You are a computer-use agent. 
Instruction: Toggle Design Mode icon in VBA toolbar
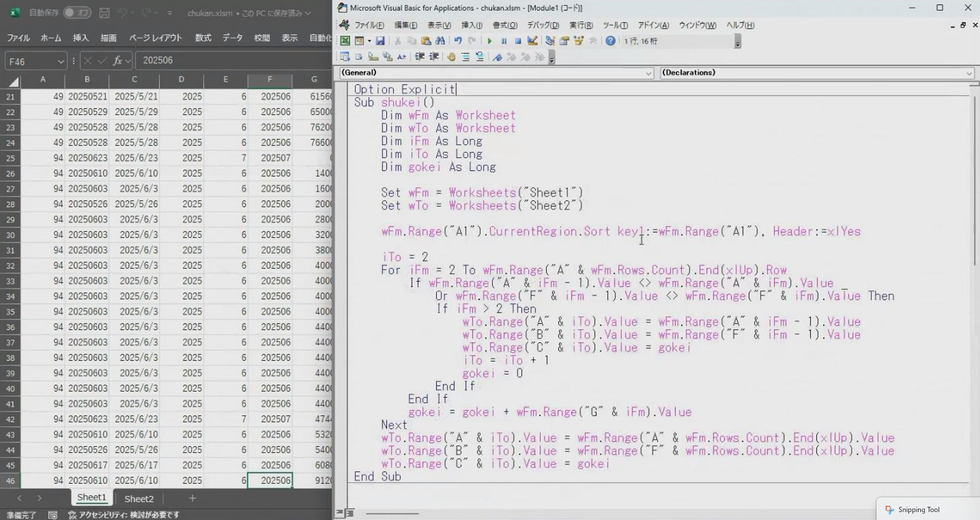pos(532,41)
